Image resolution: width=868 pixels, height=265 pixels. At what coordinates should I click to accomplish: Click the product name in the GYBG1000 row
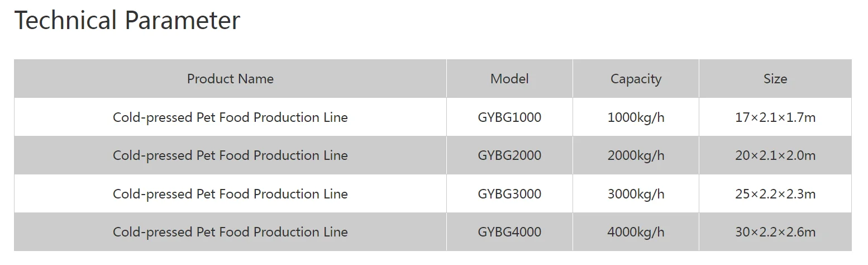click(x=230, y=117)
